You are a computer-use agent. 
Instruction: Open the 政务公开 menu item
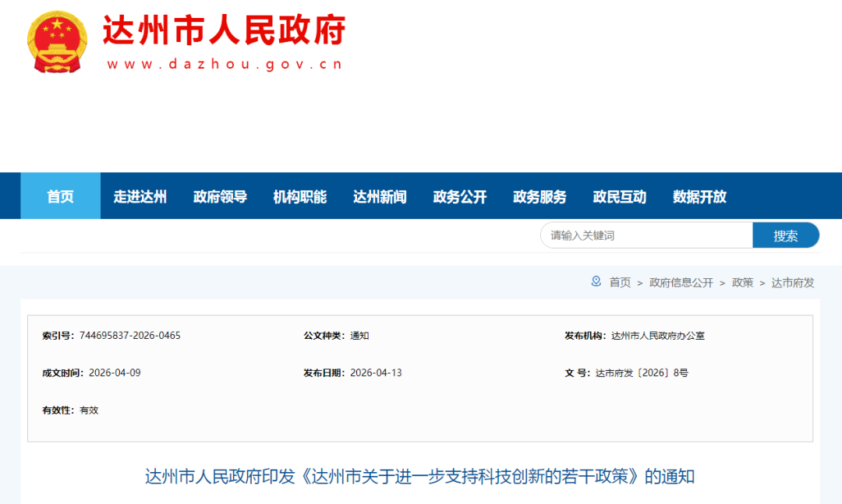click(x=459, y=196)
